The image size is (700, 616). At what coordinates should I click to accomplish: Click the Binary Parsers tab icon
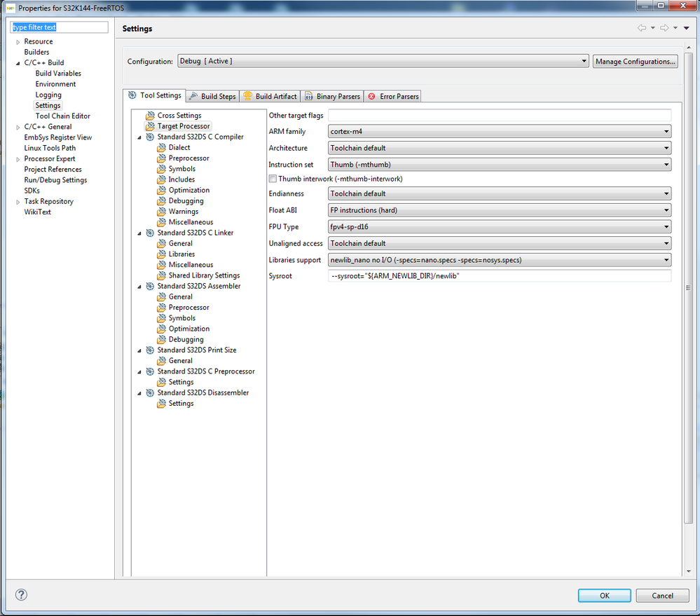tap(308, 97)
